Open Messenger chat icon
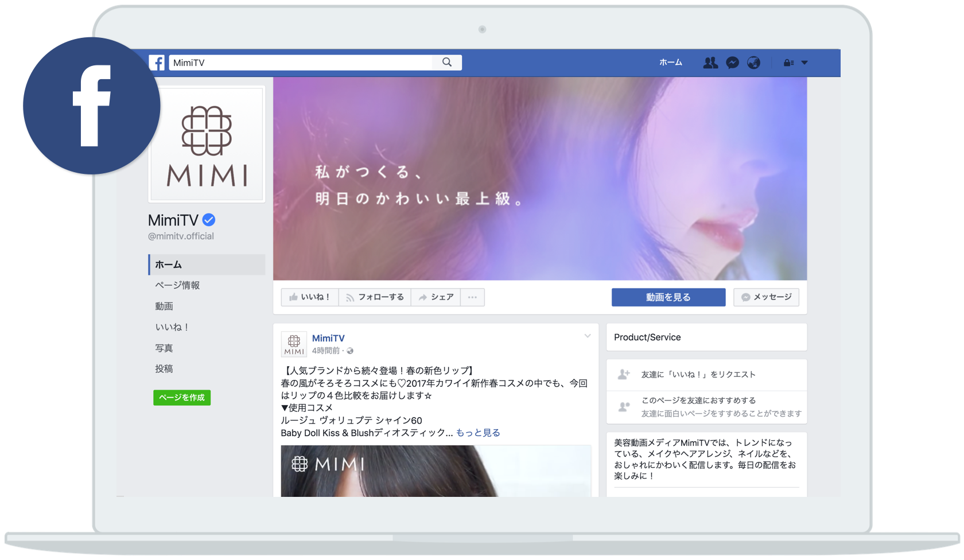The width and height of the screenshot is (964, 560). pyautogui.click(x=732, y=63)
